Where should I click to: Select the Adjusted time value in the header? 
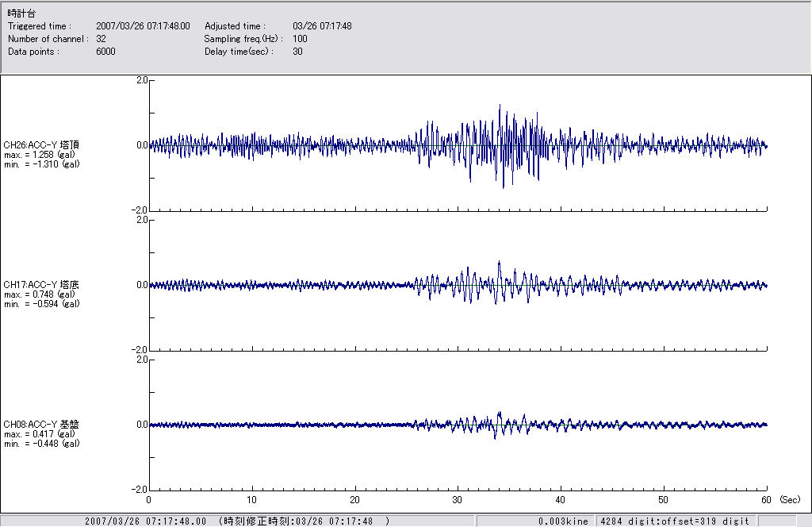tap(322, 26)
